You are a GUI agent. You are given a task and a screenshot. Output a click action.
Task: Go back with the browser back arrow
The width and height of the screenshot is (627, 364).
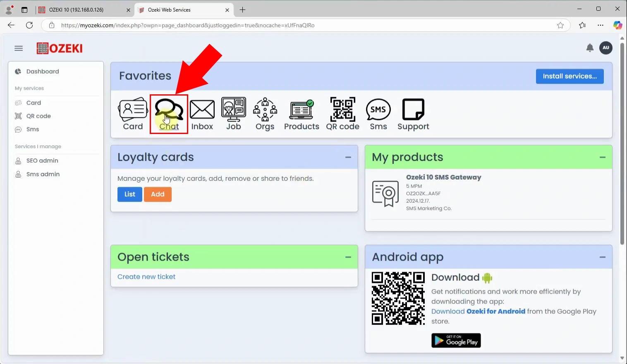[11, 25]
